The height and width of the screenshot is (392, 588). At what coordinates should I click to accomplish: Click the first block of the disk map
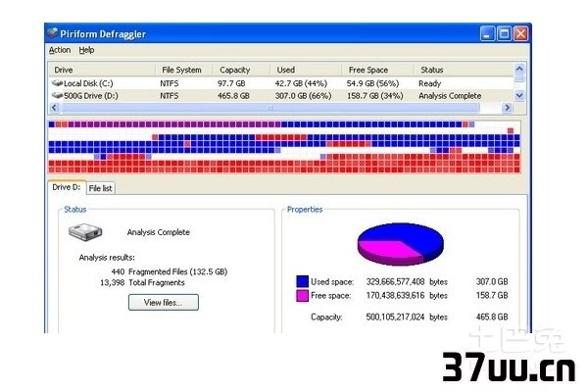[x=52, y=124]
